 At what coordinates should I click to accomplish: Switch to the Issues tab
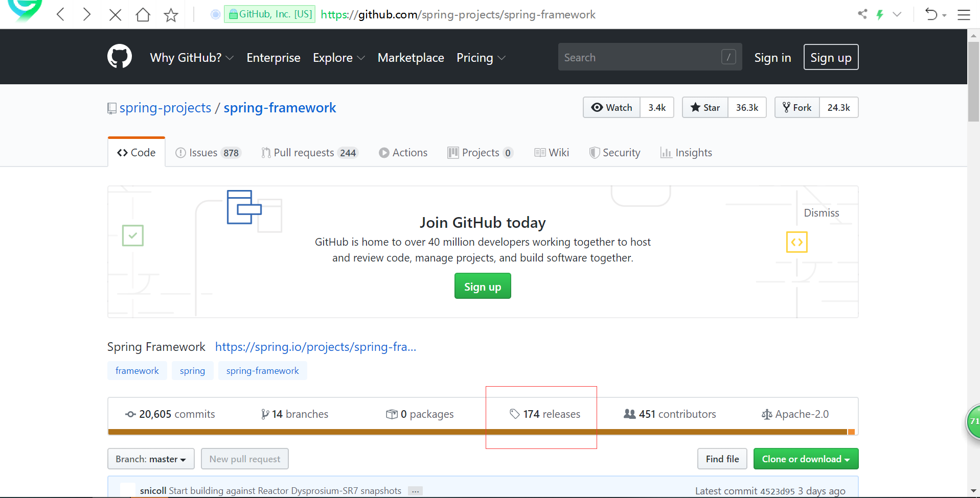[x=208, y=153]
